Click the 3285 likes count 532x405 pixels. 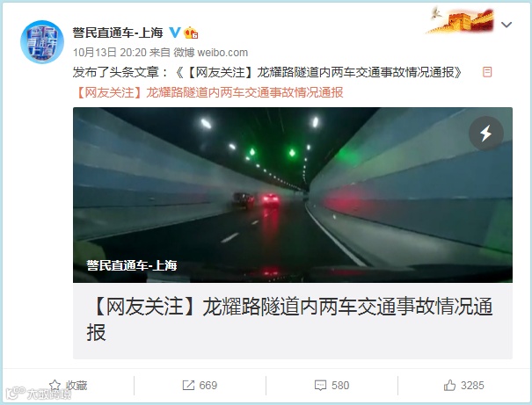(x=472, y=386)
